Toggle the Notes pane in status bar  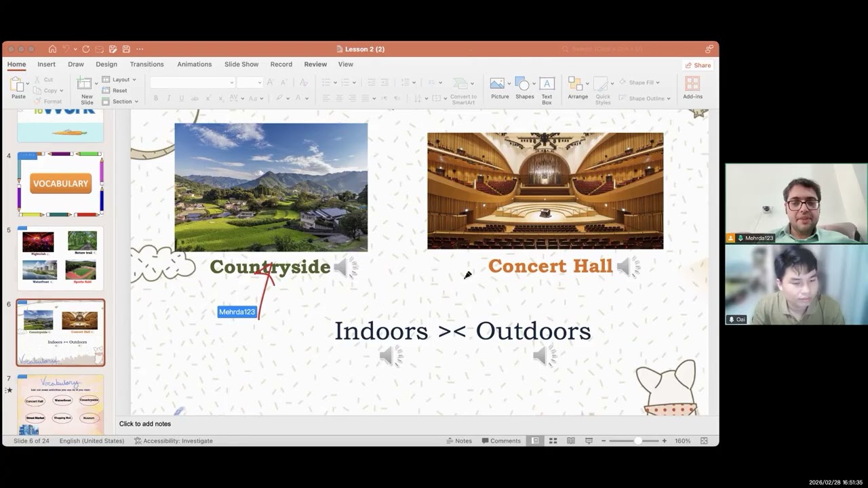tap(459, 441)
